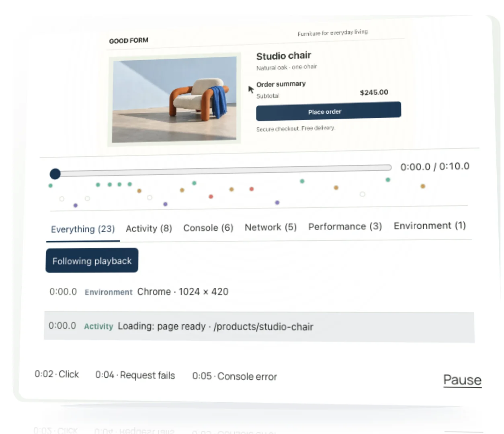Toggle the Following playback button

point(92,261)
